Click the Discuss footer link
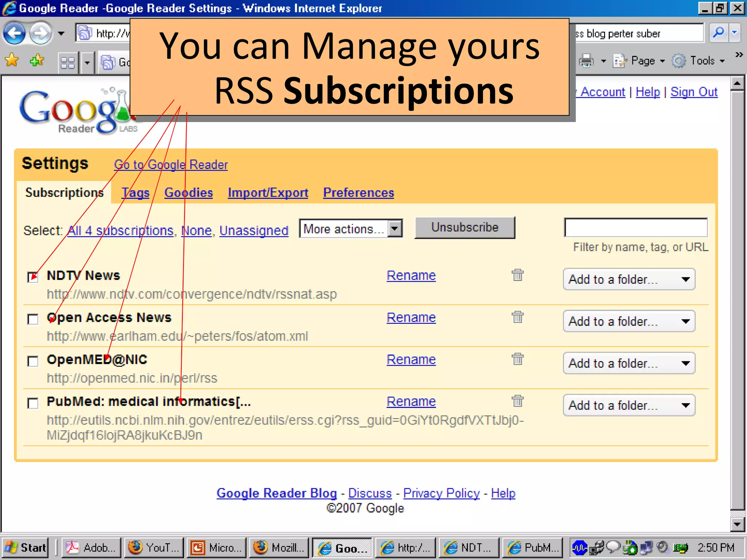This screenshot has height=560, width=747. [x=370, y=493]
